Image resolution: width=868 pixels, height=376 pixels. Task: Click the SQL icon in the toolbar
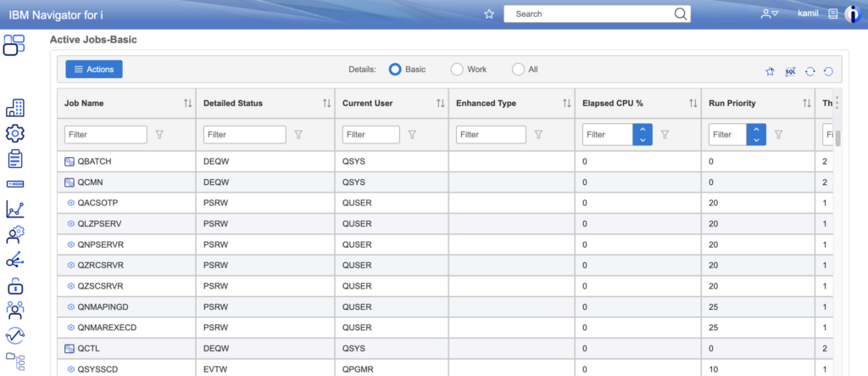[790, 71]
